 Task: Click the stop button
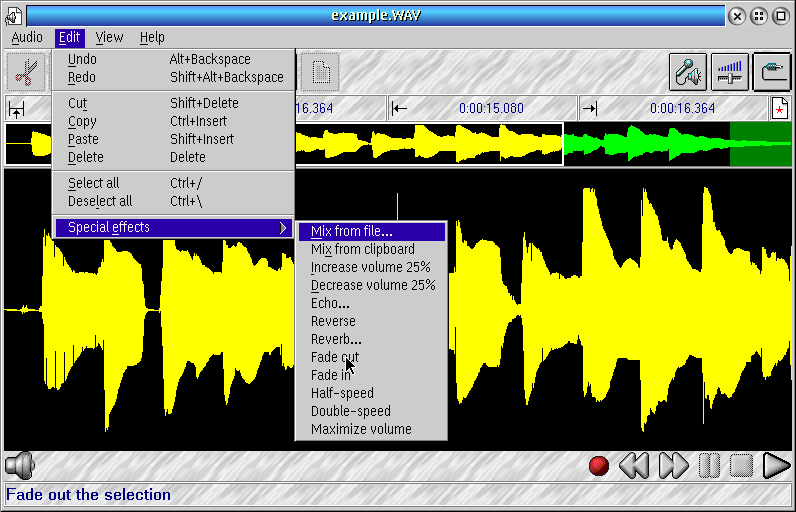[741, 466]
